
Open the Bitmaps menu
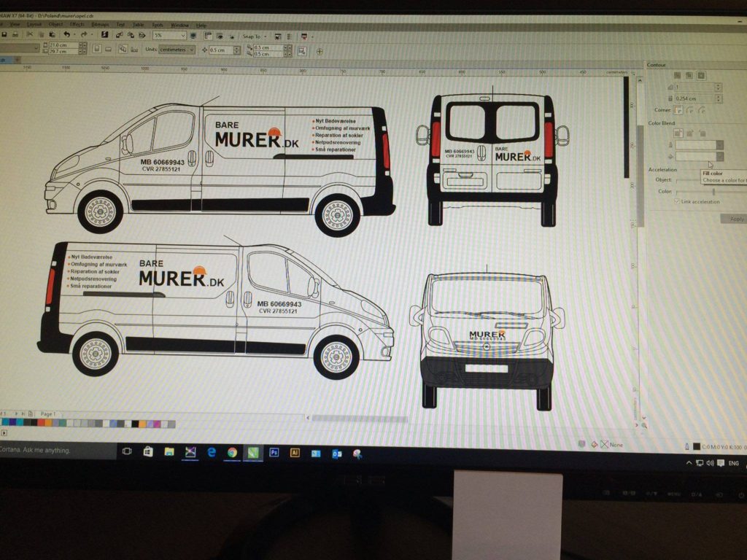(100, 24)
